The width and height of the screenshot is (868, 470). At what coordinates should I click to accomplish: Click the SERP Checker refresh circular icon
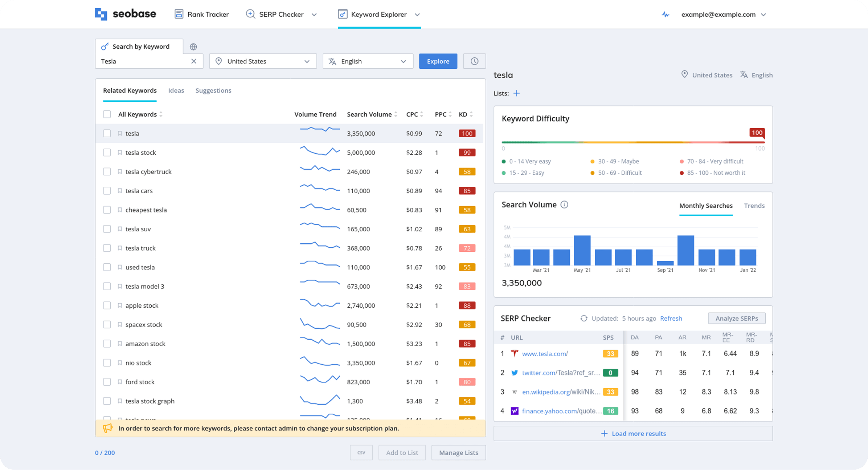click(584, 318)
